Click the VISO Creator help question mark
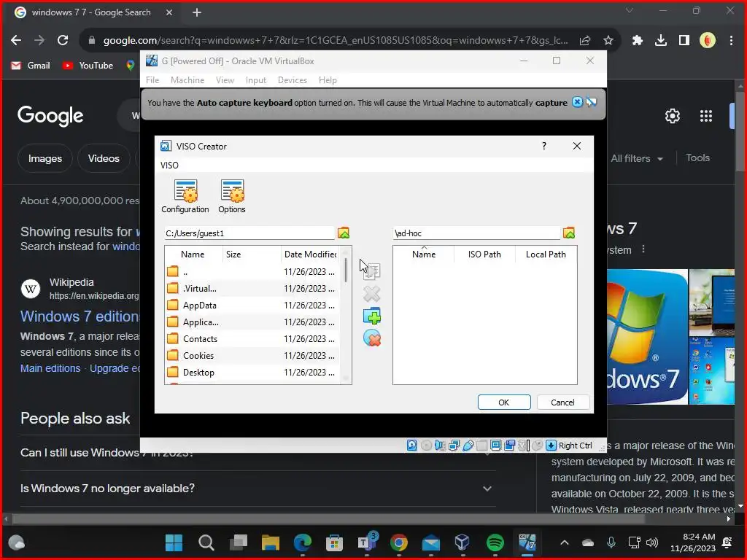Viewport: 747px width, 560px height. tap(544, 146)
